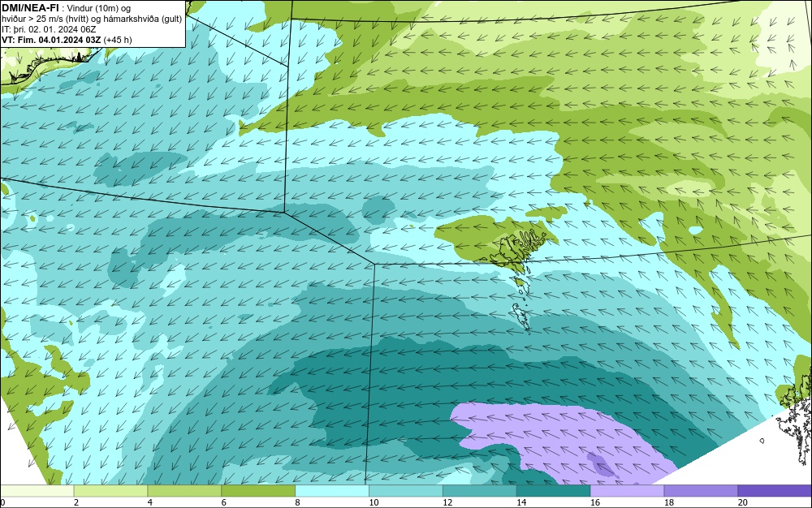Click the legend scale value '0'
812x508 pixels.
(2, 502)
